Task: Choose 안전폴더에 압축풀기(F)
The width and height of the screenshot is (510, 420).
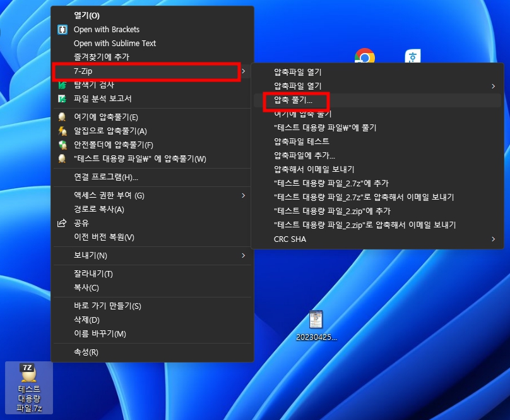Action: (x=152, y=145)
